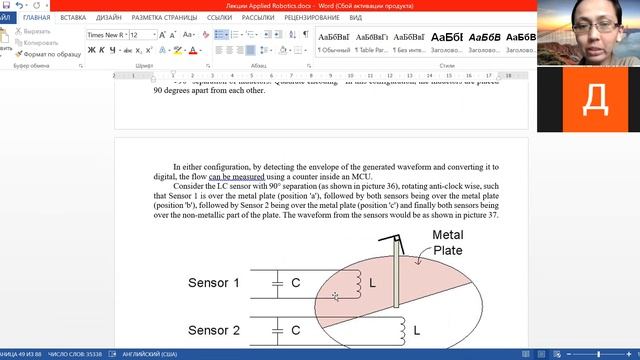The width and height of the screenshot is (640, 360).
Task: Click Формат по образцу format painter
Action: click(x=48, y=54)
